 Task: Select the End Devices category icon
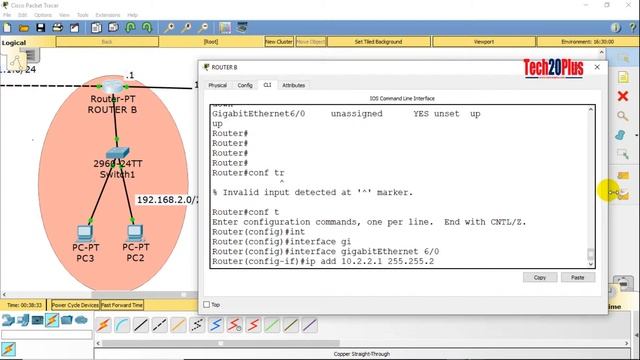[23, 320]
